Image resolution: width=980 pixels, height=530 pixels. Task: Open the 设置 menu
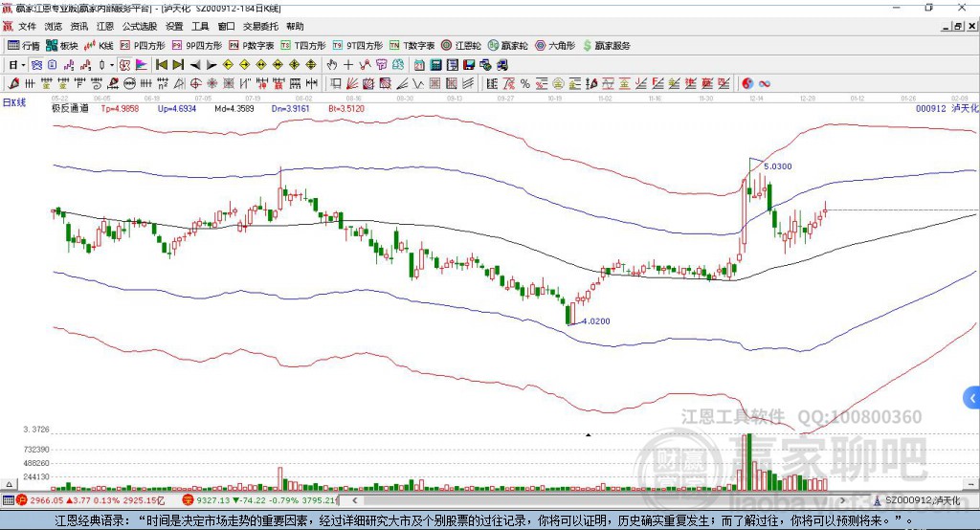coord(174,26)
